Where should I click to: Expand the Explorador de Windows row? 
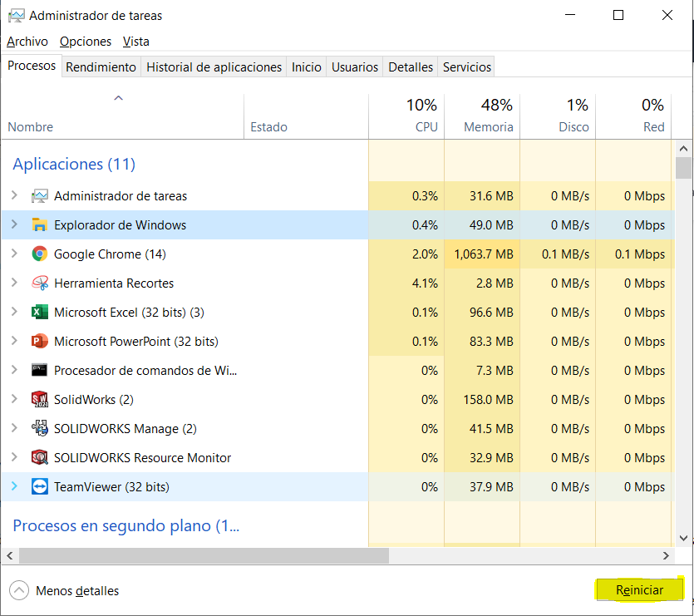point(14,224)
